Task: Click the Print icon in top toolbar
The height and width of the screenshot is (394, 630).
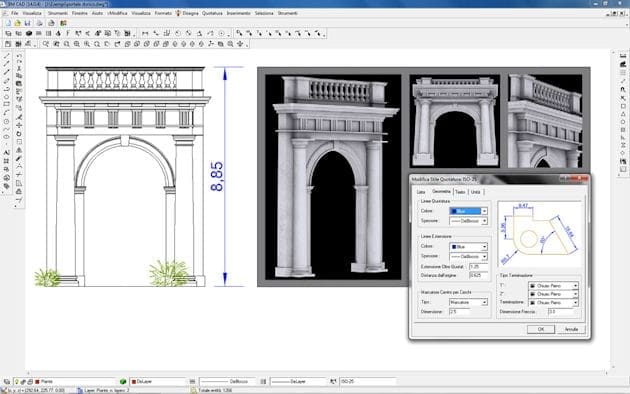Action: [39, 23]
